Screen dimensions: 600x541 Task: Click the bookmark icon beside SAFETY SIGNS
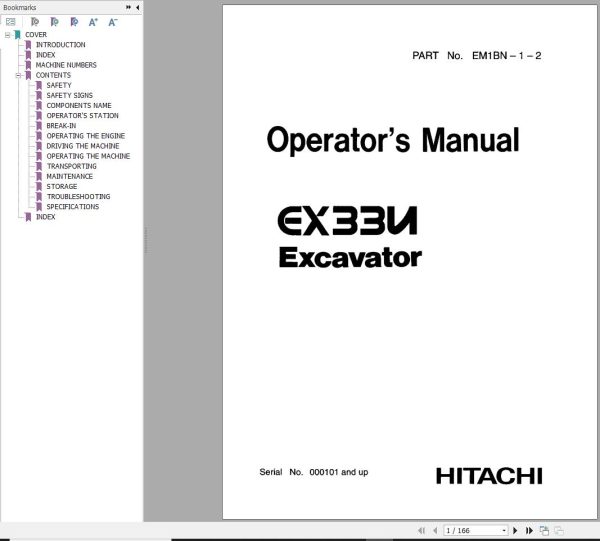click(39, 95)
